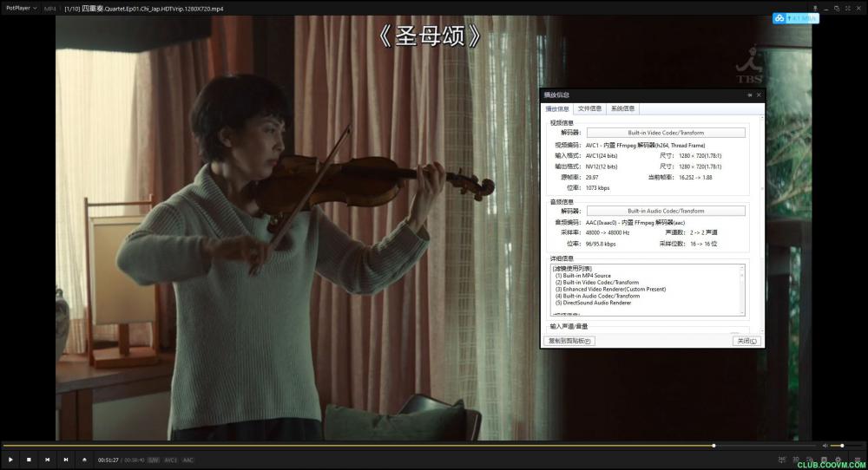The image size is (868, 470).
Task: Open the player settings gear icon
Action: tap(838, 460)
